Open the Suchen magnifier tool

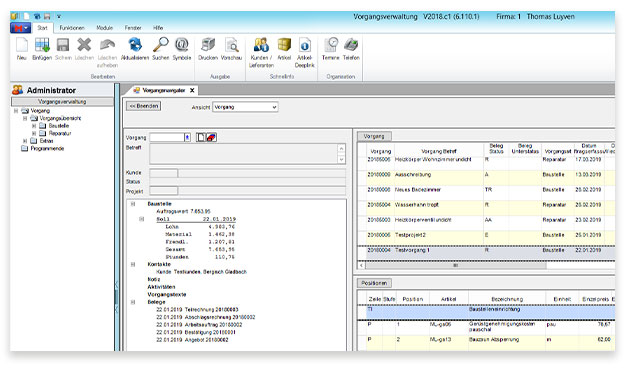(161, 45)
